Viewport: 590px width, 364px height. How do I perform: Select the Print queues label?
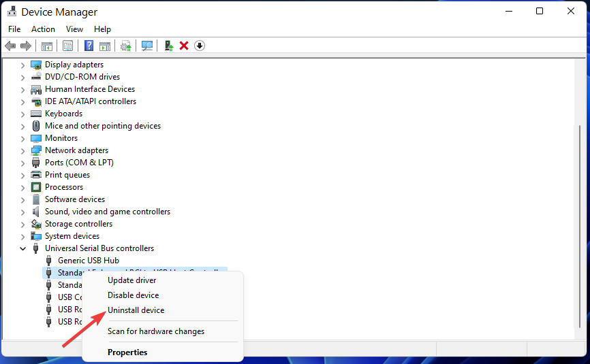[67, 175]
